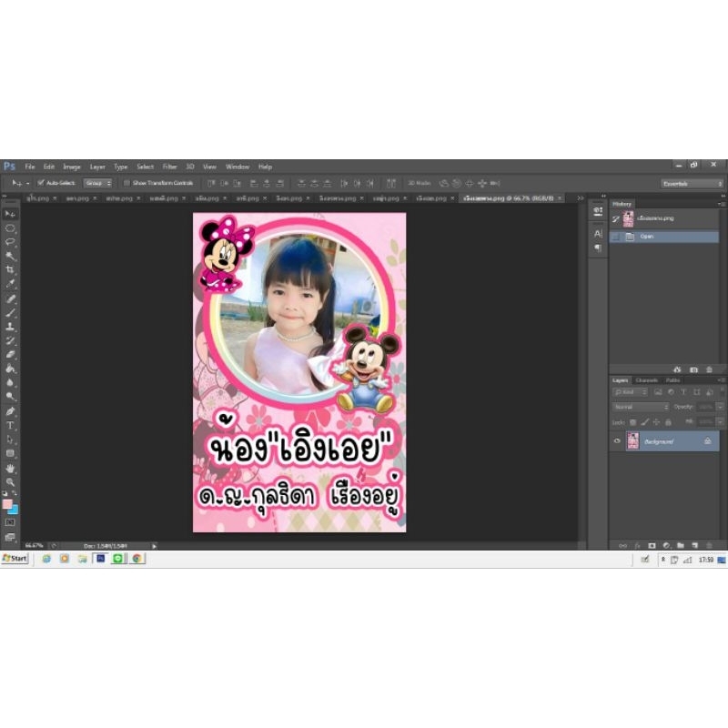
Task: Open the Character panel icon
Action: click(598, 234)
